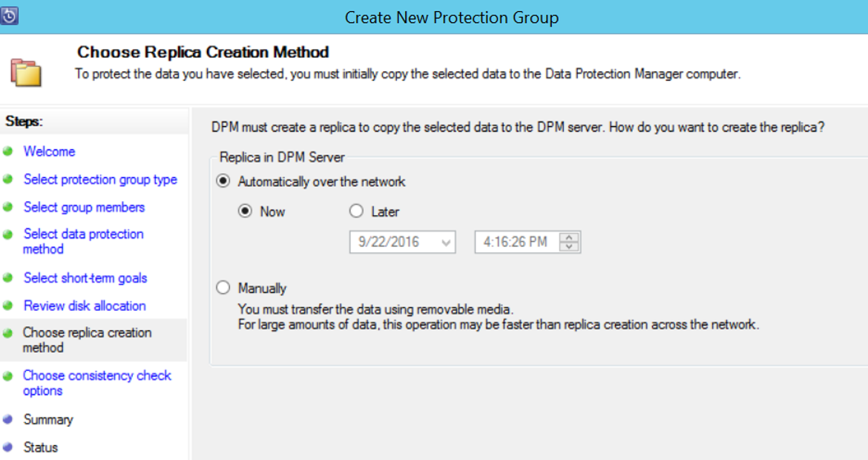Viewport: 868px width, 460px height.
Task: Go to Select protection group type step
Action: point(100,180)
